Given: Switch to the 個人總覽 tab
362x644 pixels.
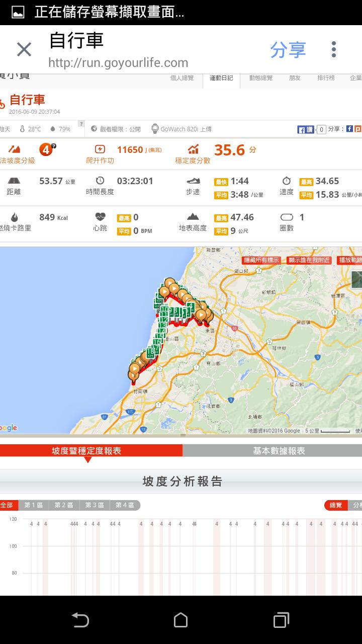Looking at the screenshot, I should 182,78.
